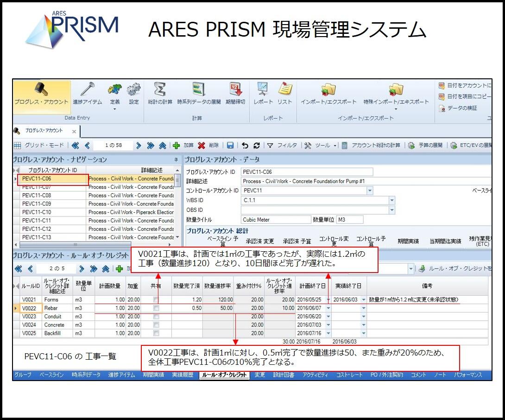The height and width of the screenshot is (420, 505).
Task: Open 設定 gears in the ribbon
Action: (x=133, y=94)
